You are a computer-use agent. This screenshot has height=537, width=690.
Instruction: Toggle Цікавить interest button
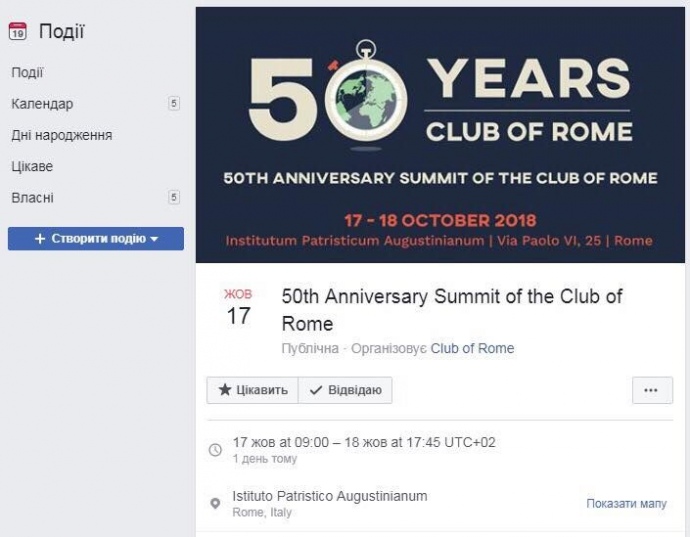point(253,390)
